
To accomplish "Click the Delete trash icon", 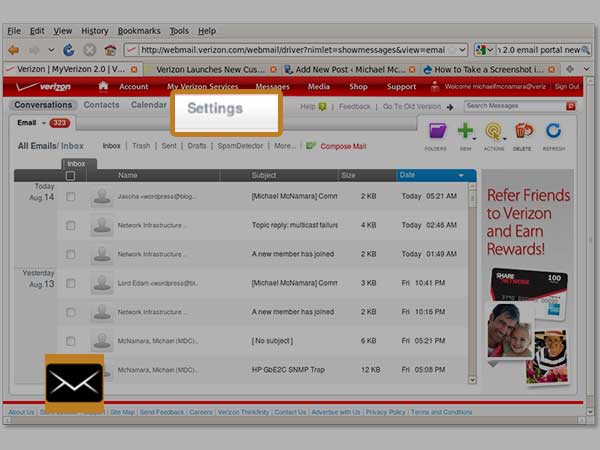I will 523,130.
